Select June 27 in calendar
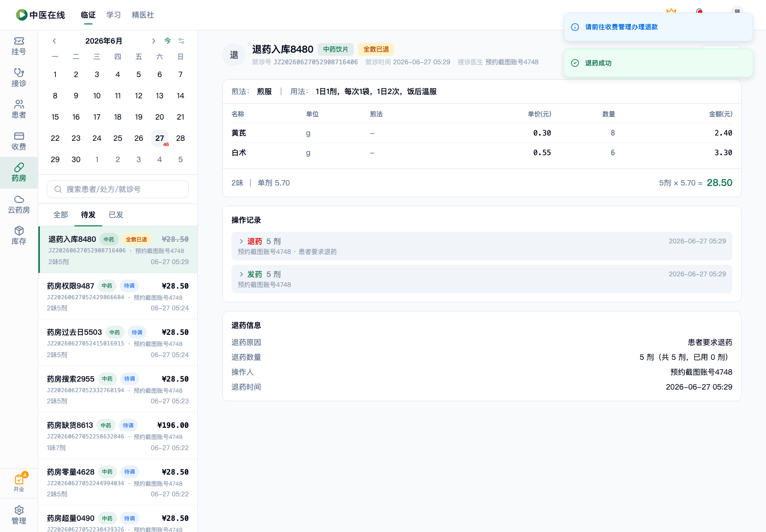This screenshot has width=766, height=532. (160, 138)
